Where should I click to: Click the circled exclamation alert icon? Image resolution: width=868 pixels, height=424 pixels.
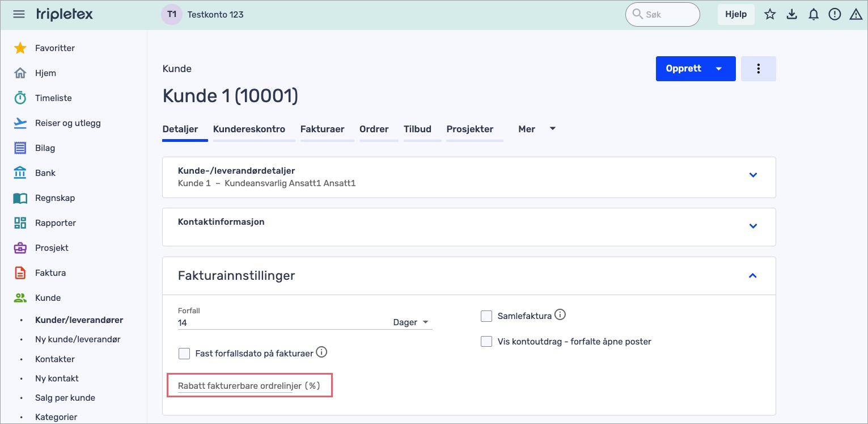[x=835, y=15]
